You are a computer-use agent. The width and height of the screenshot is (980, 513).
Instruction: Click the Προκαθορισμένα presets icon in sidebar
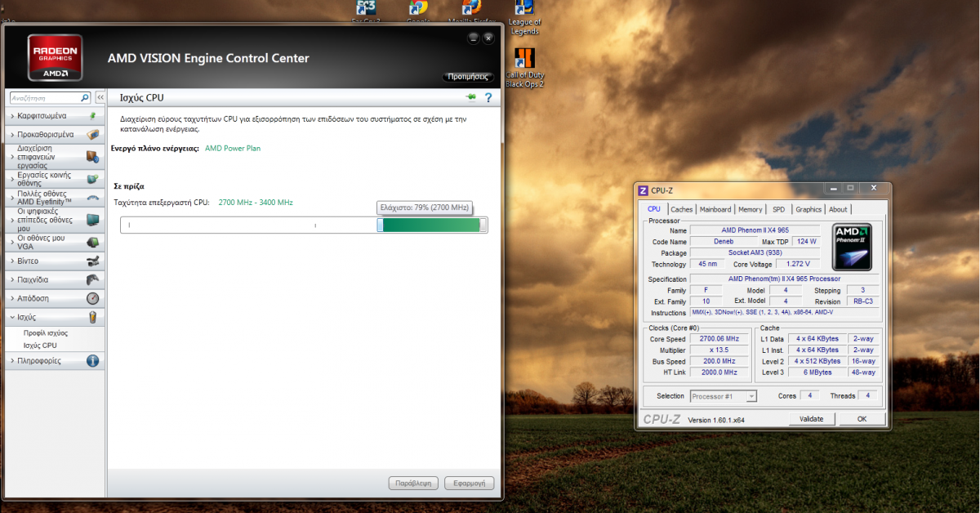[x=92, y=134]
